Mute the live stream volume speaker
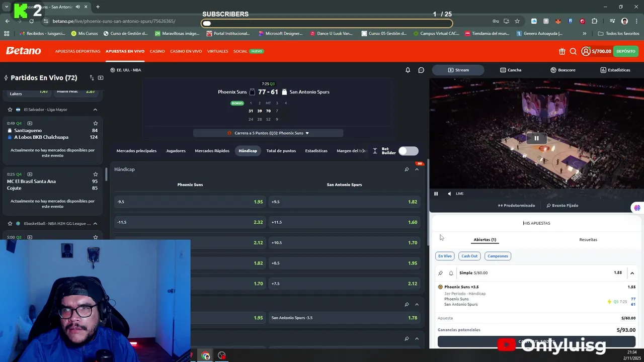 click(x=449, y=194)
